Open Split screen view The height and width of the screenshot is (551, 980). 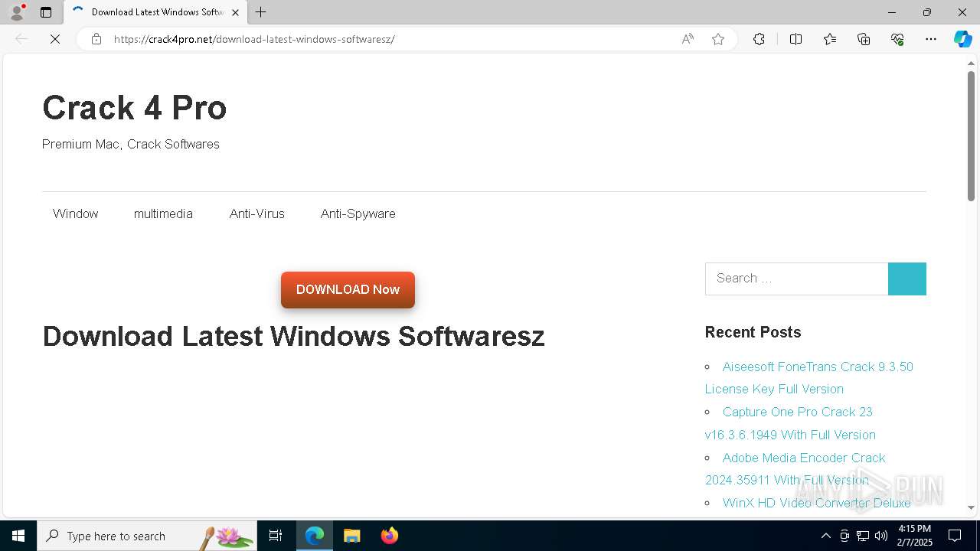(795, 39)
